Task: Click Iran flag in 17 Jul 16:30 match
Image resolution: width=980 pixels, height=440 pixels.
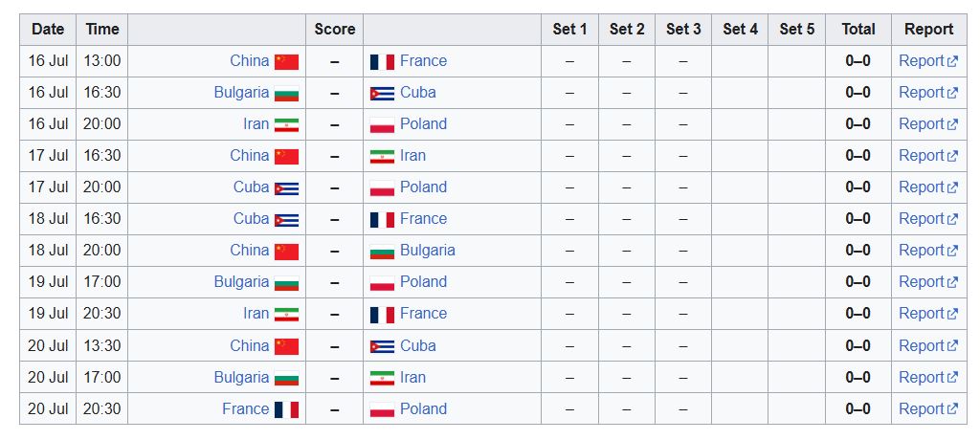Action: point(382,157)
